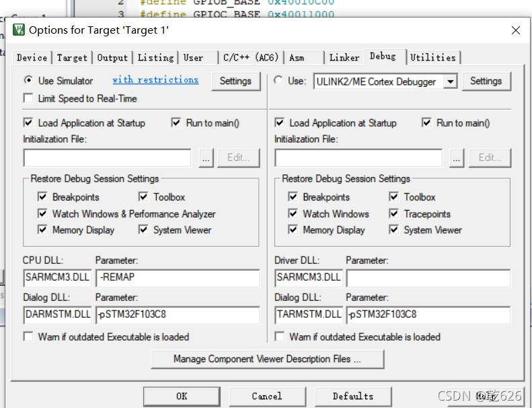
Task: Click the hardware Initialization File field
Action: tap(358, 158)
